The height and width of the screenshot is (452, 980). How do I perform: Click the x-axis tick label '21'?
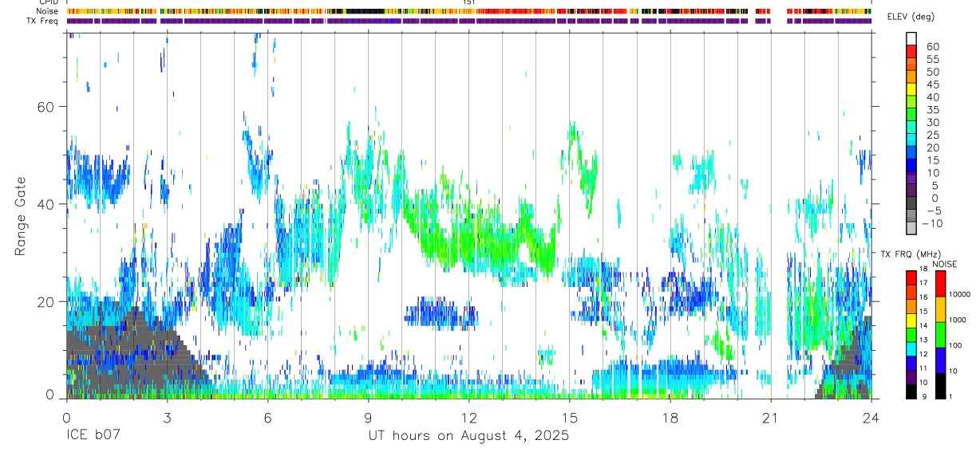770,417
